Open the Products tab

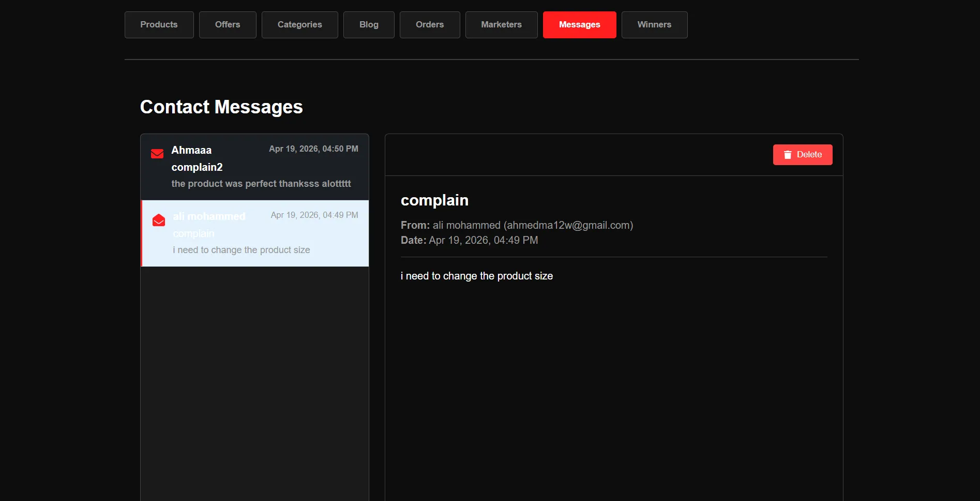click(x=159, y=25)
